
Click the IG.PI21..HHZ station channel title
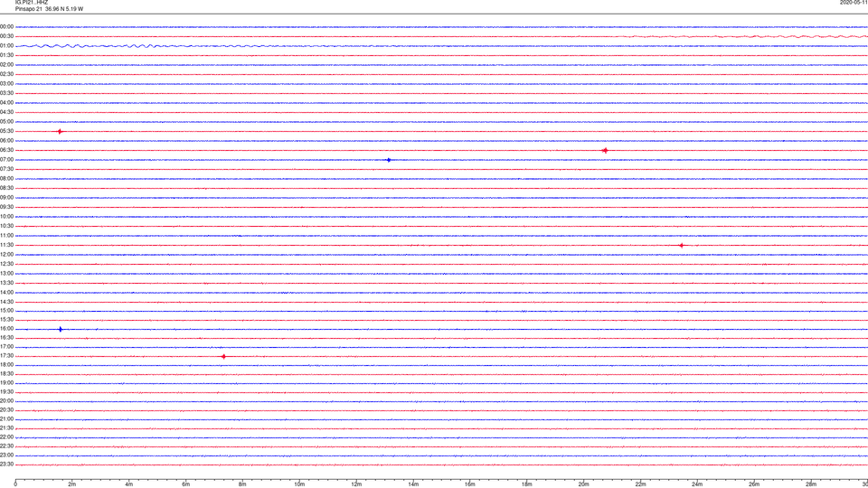point(32,3)
